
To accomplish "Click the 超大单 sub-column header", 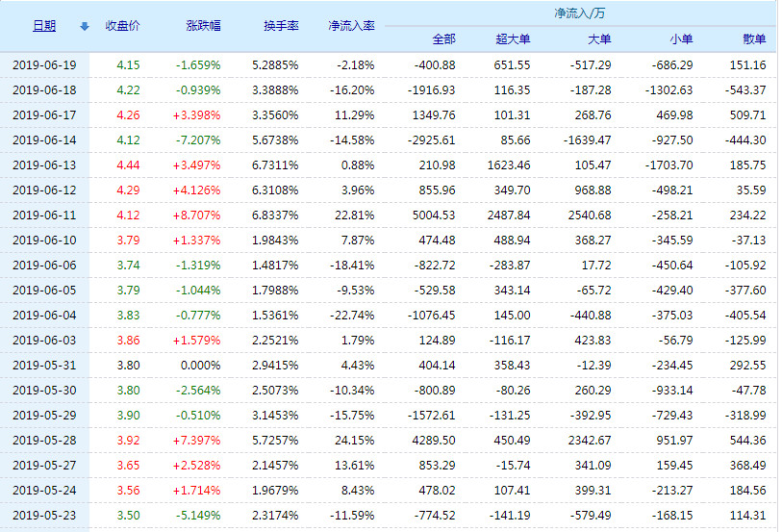I will point(513,39).
